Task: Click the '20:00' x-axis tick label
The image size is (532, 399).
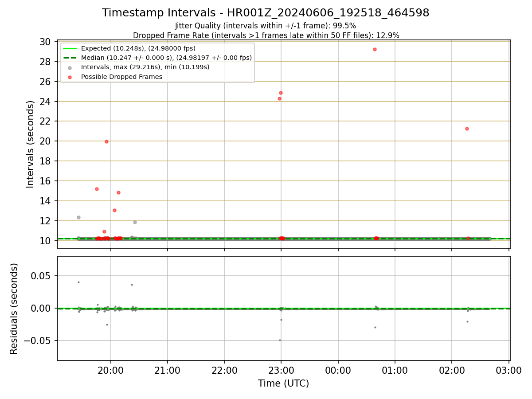Action: point(111,371)
